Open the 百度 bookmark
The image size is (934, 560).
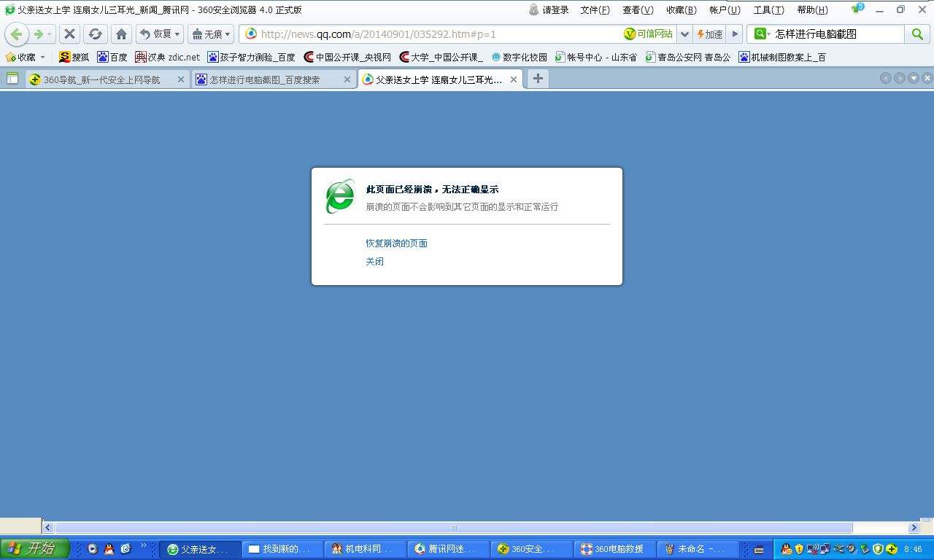tap(112, 57)
